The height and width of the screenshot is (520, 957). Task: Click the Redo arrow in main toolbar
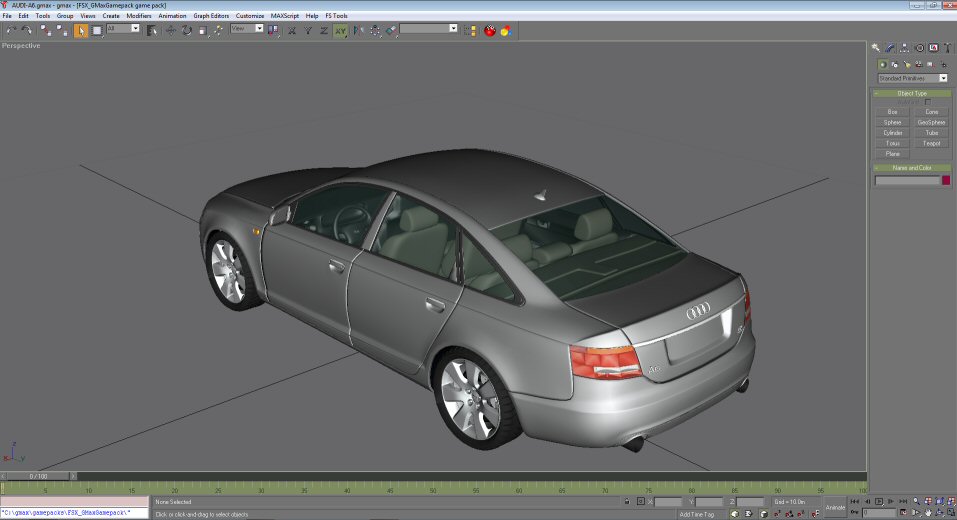26,30
